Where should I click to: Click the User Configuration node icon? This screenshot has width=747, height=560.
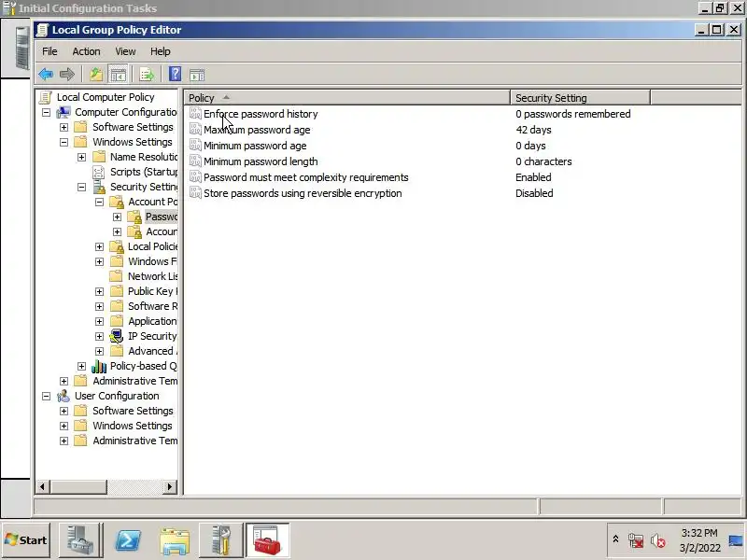[x=63, y=396]
